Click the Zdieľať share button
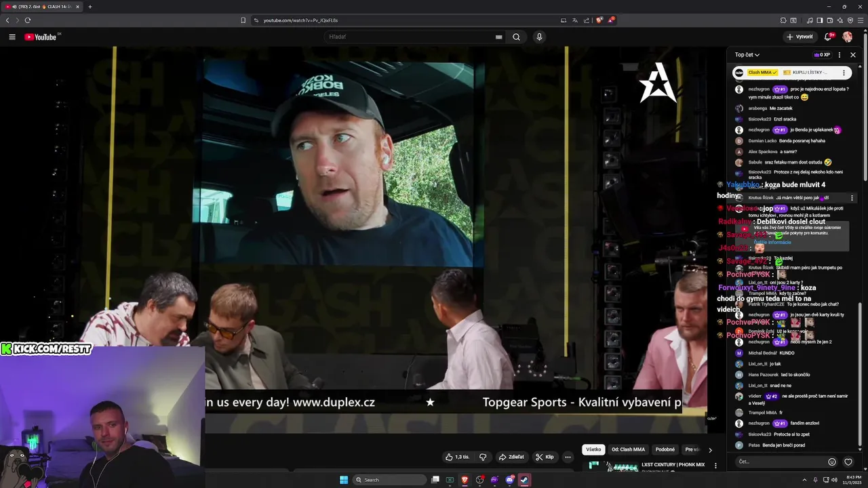868x488 pixels. click(x=511, y=457)
